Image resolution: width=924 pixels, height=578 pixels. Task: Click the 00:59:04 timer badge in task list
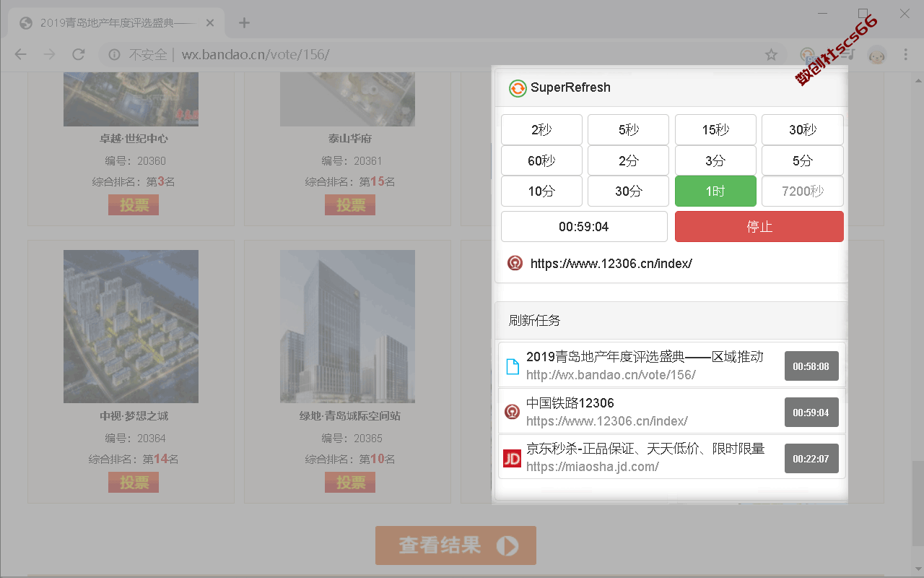(x=811, y=413)
